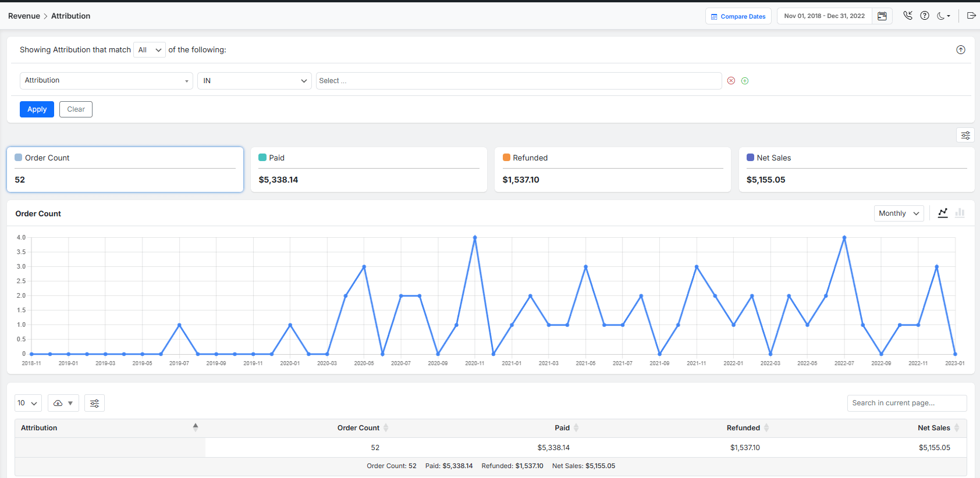Open the Monthly interval dropdown

coord(898,213)
